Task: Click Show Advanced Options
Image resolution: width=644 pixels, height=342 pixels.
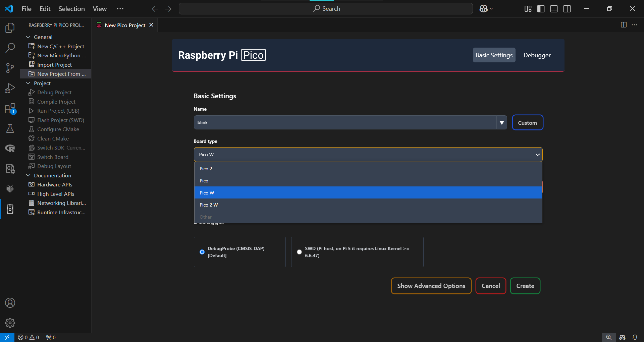Action: 431,286
